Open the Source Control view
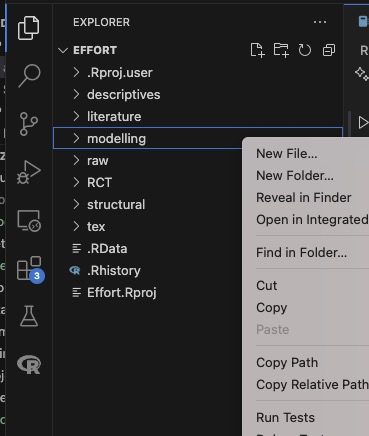The image size is (369, 436). [29, 124]
